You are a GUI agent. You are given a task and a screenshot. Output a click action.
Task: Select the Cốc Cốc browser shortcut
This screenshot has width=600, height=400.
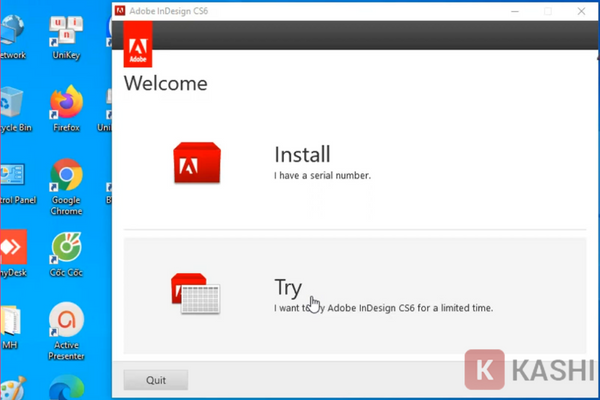(66, 248)
